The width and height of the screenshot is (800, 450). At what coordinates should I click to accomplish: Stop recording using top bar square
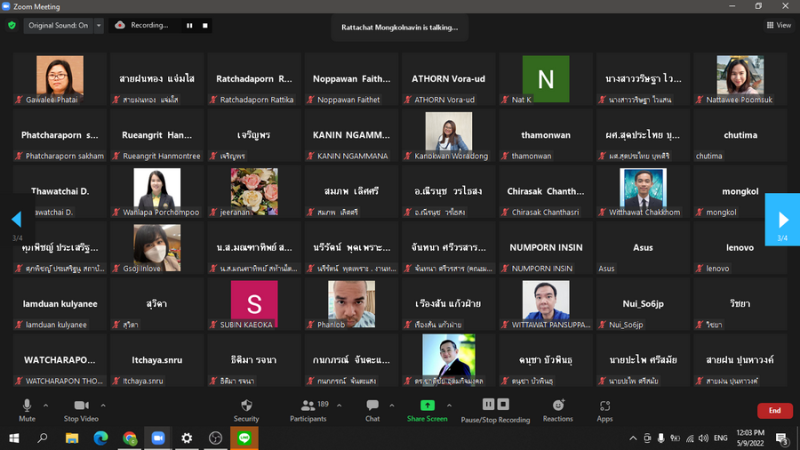point(205,25)
